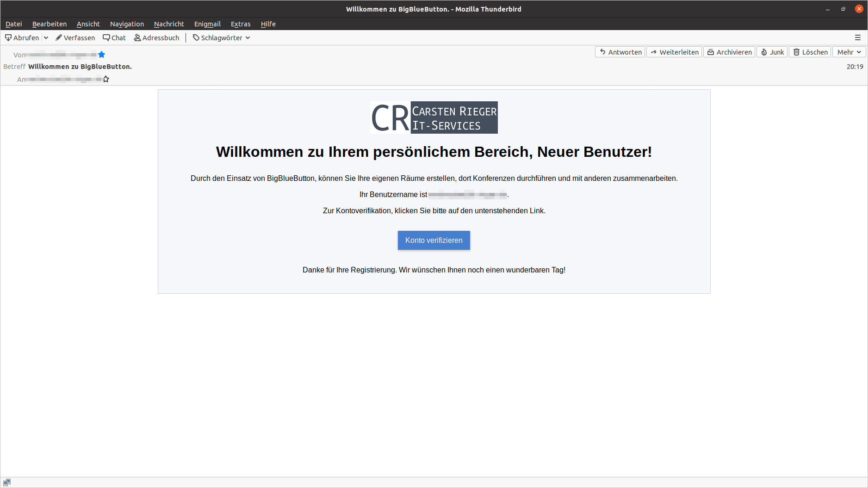The width and height of the screenshot is (868, 488).
Task: Click the subject text Willkommen zu BigBlueButton.
Action: (80, 67)
